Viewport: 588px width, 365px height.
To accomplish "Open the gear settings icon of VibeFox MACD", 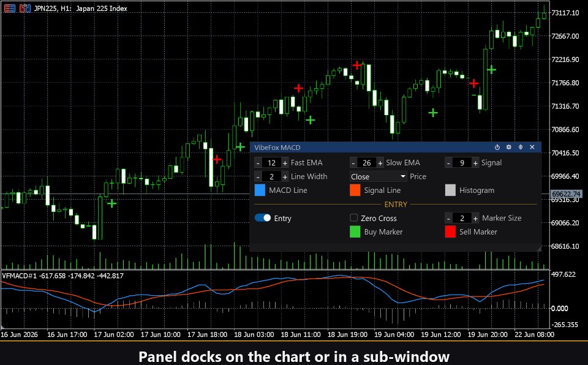I will coord(508,147).
